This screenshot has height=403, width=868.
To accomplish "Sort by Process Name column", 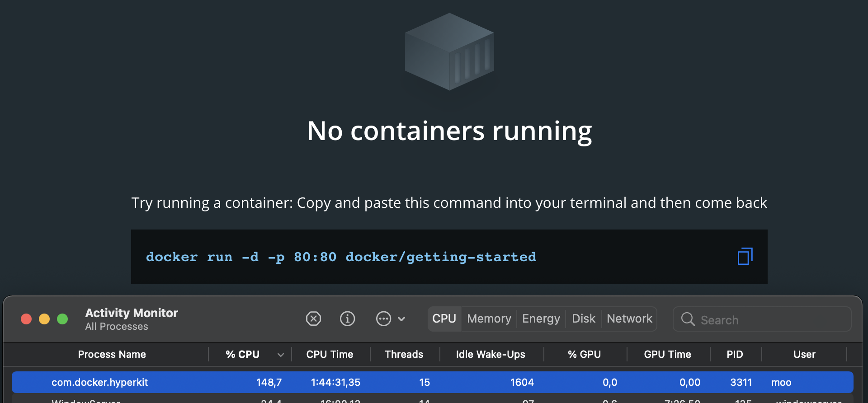I will pos(112,354).
